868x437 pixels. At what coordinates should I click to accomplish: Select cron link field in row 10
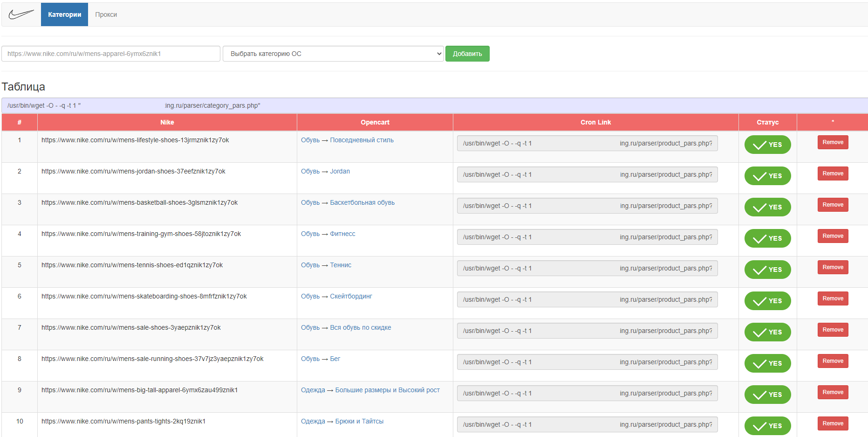pyautogui.click(x=587, y=424)
